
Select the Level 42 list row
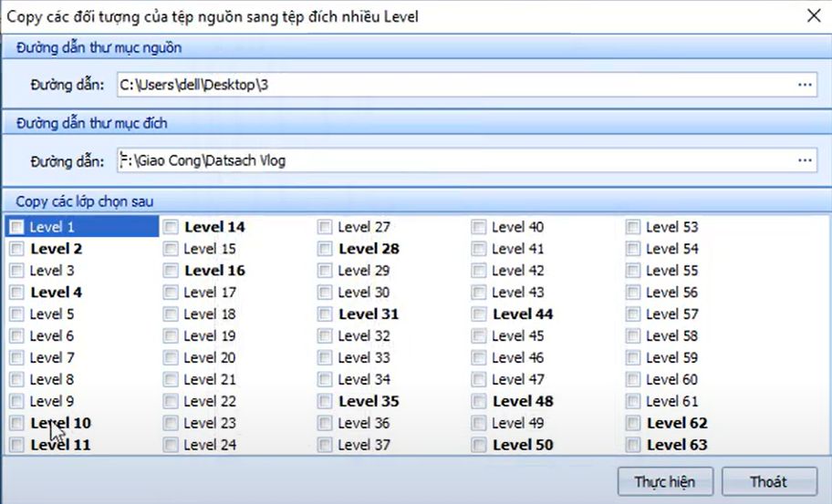pos(544,271)
